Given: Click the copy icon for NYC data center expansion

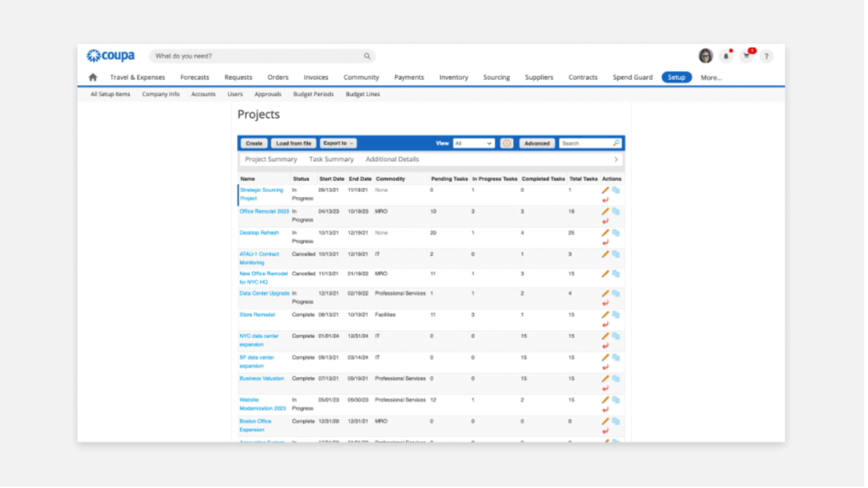Looking at the screenshot, I should [x=616, y=335].
